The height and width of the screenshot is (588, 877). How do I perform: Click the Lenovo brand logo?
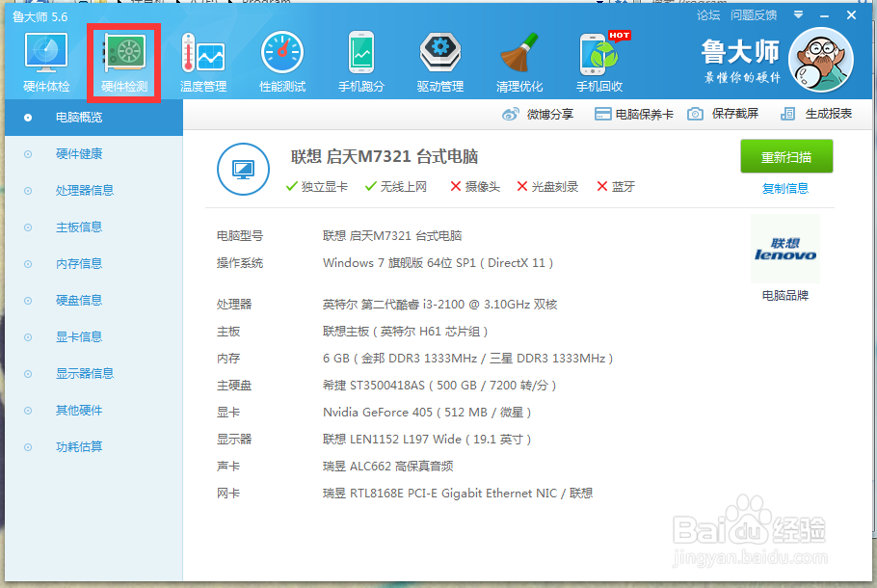click(x=785, y=249)
